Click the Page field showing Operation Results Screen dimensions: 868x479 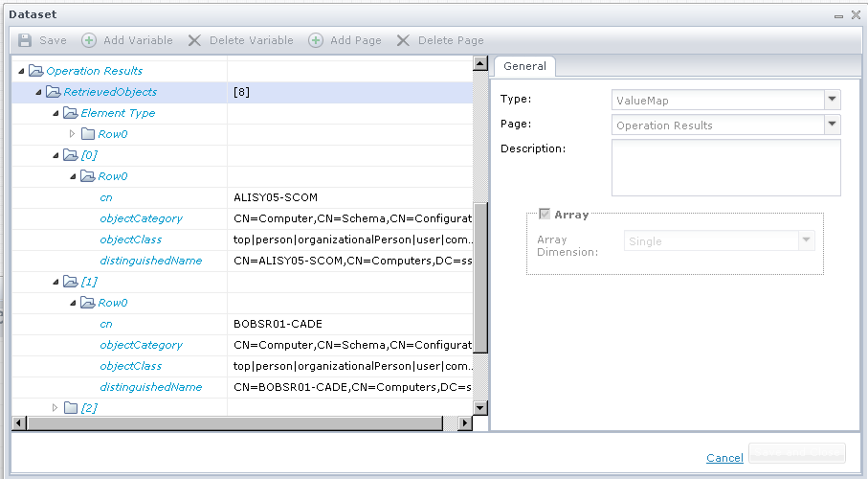pyautogui.click(x=718, y=125)
